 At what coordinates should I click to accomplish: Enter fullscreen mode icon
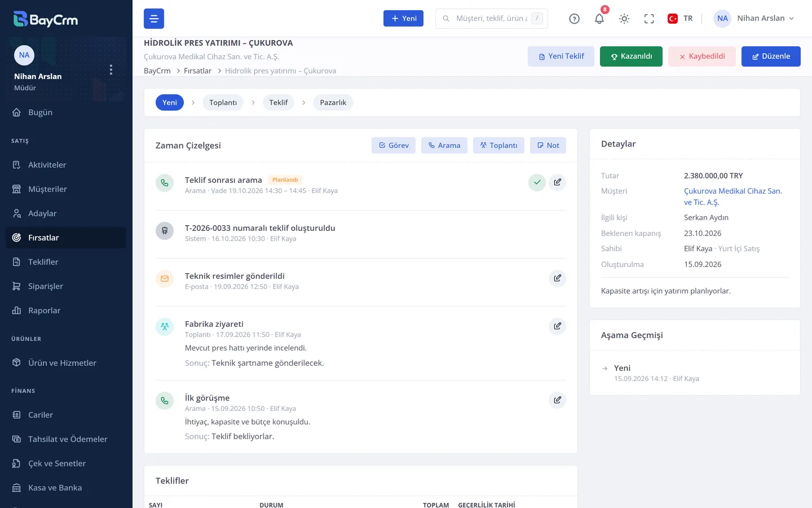pyautogui.click(x=649, y=19)
